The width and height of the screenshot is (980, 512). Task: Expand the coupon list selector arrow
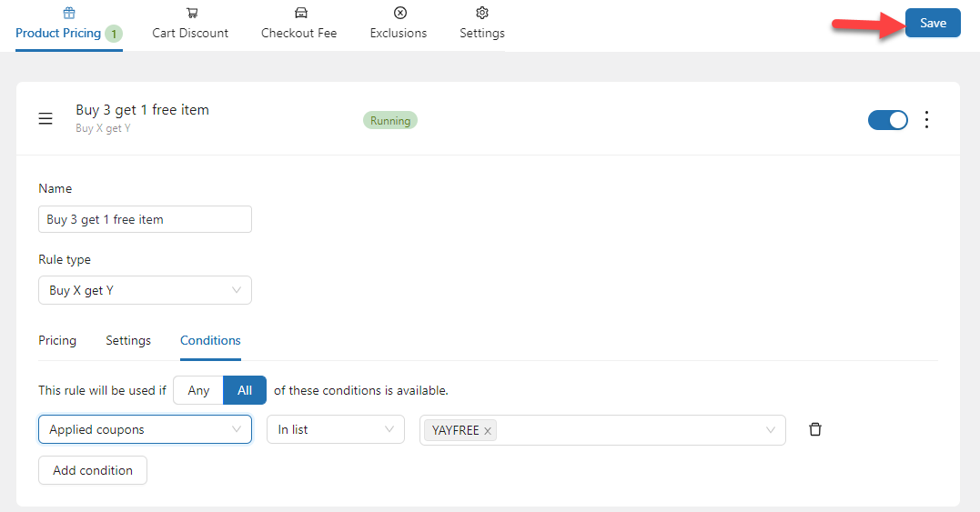tap(771, 430)
